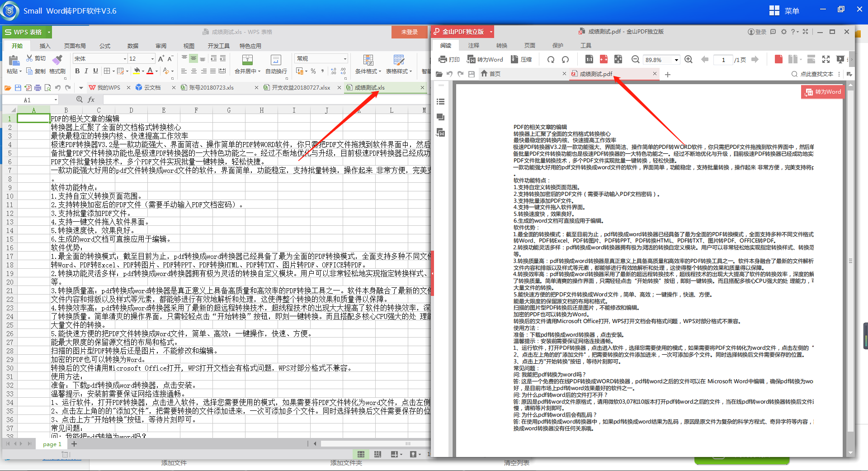Open the Formulas (公式) ribbon tab
Viewport: 868px width, 471px height.
pos(105,46)
